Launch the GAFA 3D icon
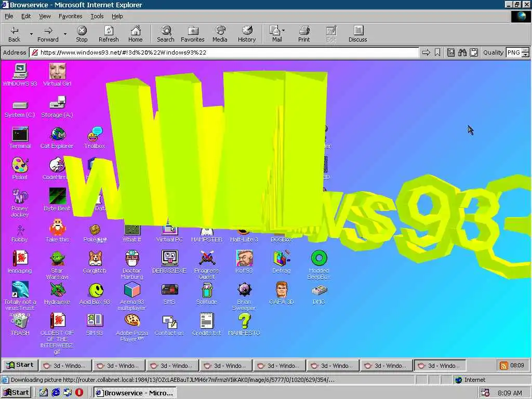The image size is (532, 399). 281,293
